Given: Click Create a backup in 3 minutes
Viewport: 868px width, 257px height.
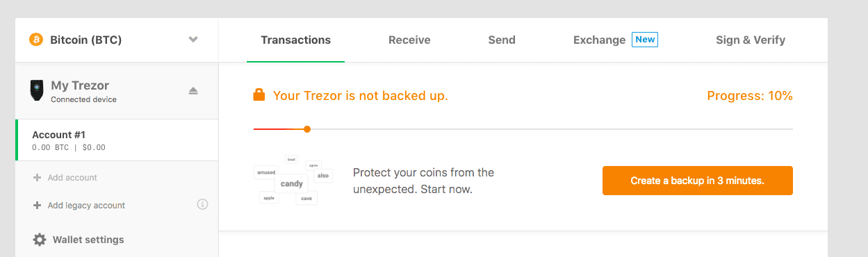Looking at the screenshot, I should pyautogui.click(x=697, y=181).
